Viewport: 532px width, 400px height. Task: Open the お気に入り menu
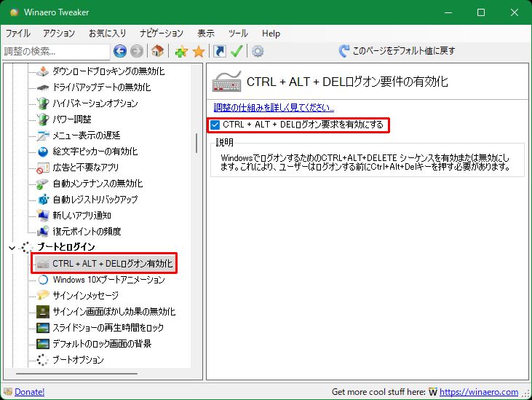point(107,34)
